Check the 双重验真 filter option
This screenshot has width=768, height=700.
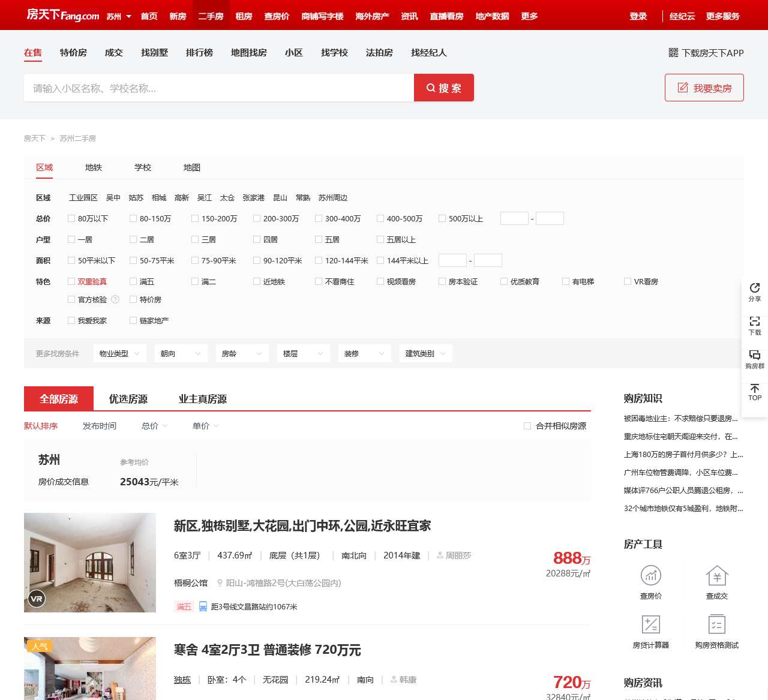click(x=71, y=281)
